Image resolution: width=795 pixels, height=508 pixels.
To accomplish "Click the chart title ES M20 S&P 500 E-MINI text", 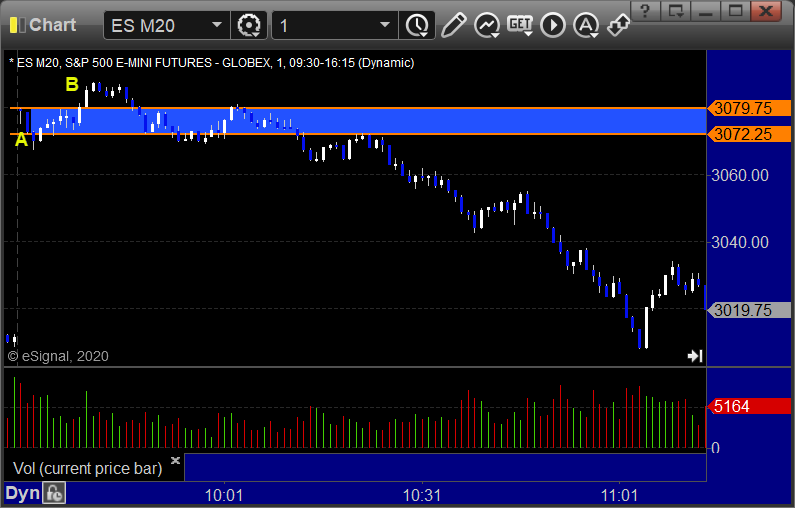I will pyautogui.click(x=211, y=63).
